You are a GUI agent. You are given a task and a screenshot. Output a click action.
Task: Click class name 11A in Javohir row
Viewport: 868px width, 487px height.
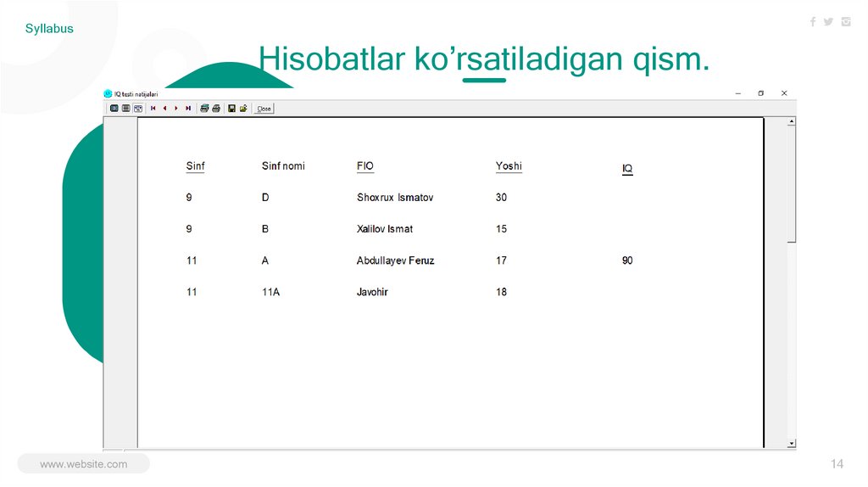point(270,293)
